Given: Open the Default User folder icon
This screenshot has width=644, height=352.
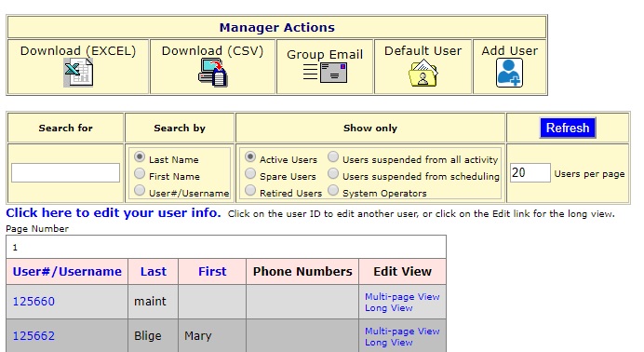Looking at the screenshot, I should pos(423,73).
